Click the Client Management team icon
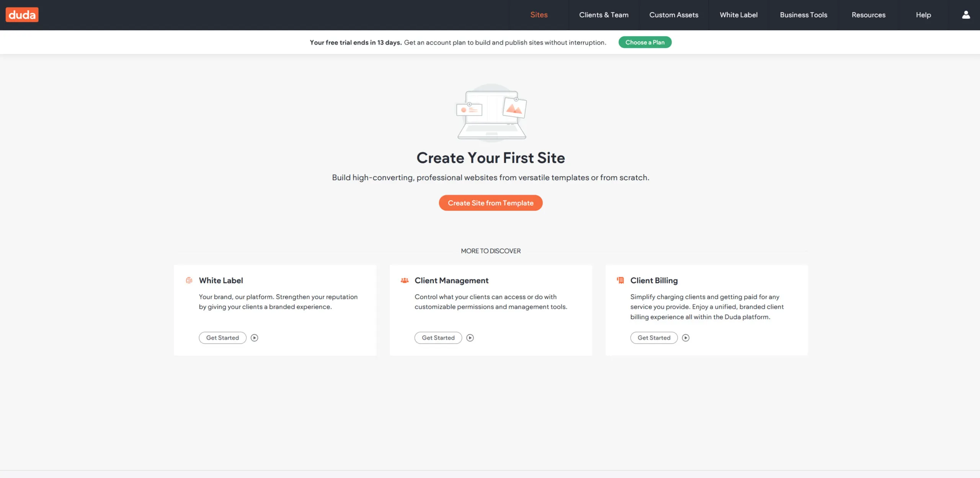The image size is (980, 478). [x=405, y=280]
